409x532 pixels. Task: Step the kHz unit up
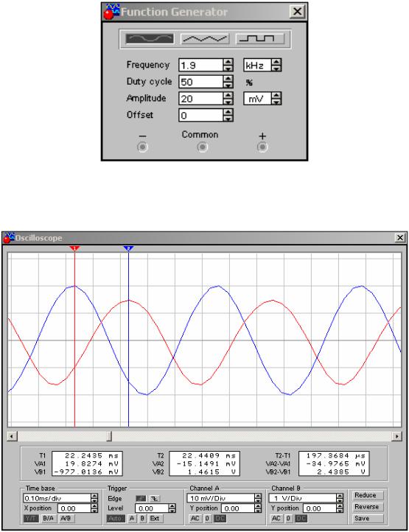point(276,62)
